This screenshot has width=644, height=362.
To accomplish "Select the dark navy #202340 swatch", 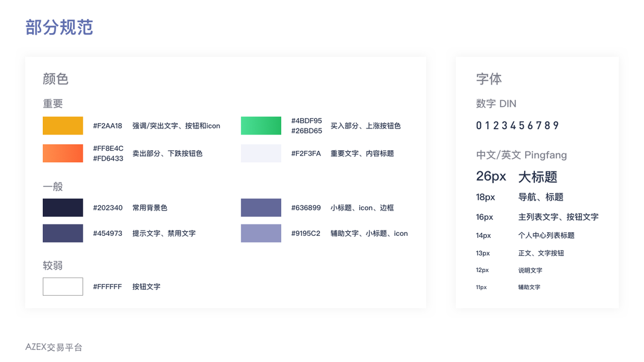I will point(63,208).
